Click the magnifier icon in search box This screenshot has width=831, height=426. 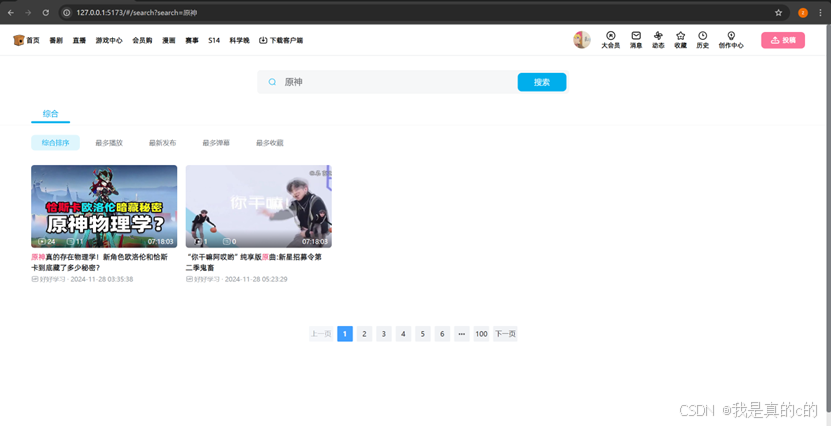(272, 82)
